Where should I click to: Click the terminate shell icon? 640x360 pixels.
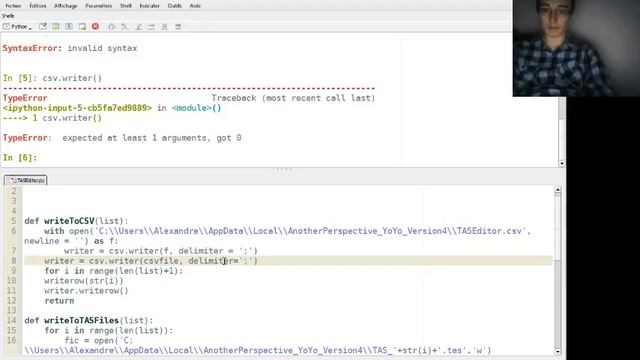point(82,27)
